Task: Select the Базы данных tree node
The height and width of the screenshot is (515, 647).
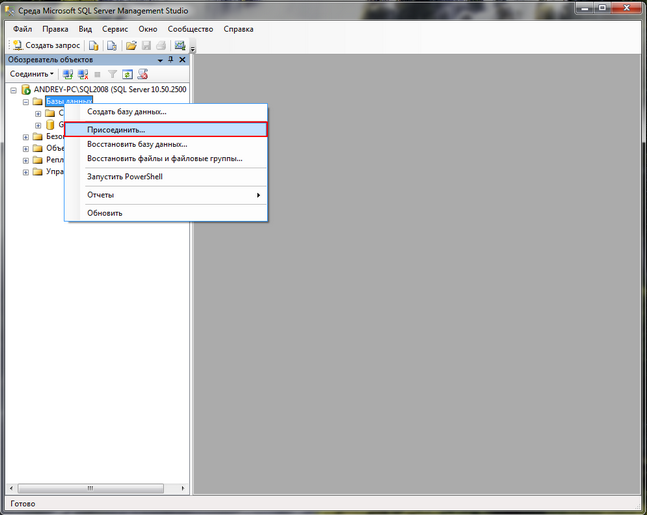Action: coord(69,101)
